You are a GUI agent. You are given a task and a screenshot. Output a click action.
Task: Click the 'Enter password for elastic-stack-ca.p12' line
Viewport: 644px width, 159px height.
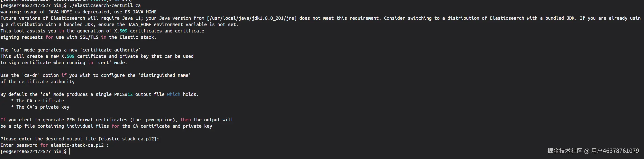[55, 145]
